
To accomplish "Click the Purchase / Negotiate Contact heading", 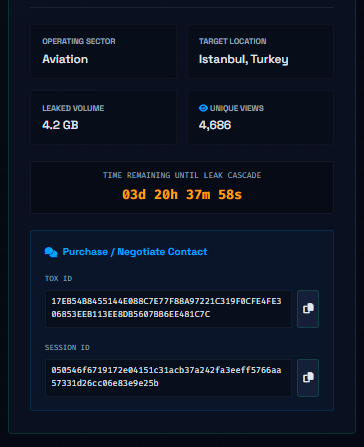I will [x=135, y=252].
